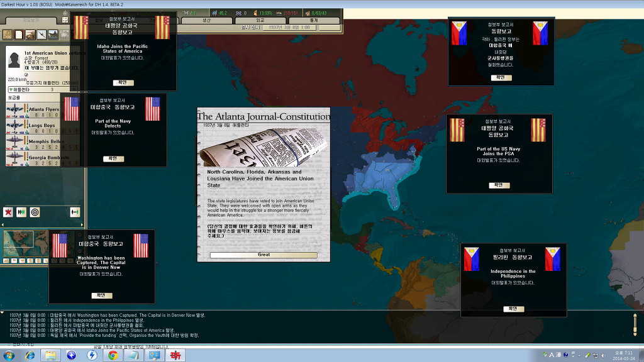The width and height of the screenshot is (644, 362).
Task: Confirm Part of the US Navy Joins PSA report
Action: [x=499, y=185]
